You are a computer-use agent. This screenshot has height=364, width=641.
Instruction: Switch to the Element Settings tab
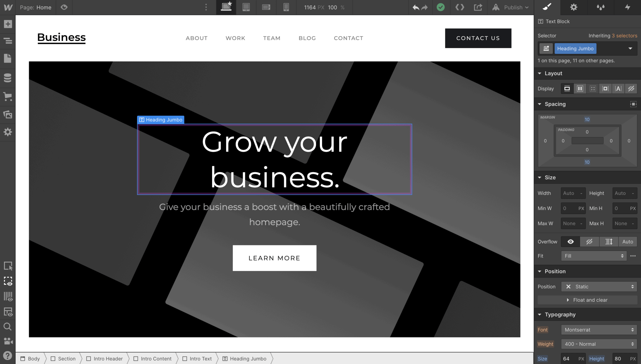tap(574, 7)
